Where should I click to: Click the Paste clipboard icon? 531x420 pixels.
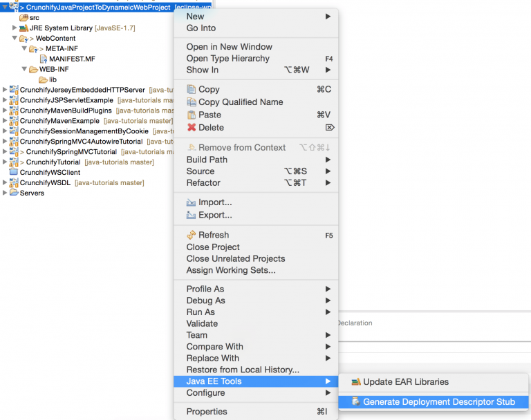pyautogui.click(x=192, y=115)
